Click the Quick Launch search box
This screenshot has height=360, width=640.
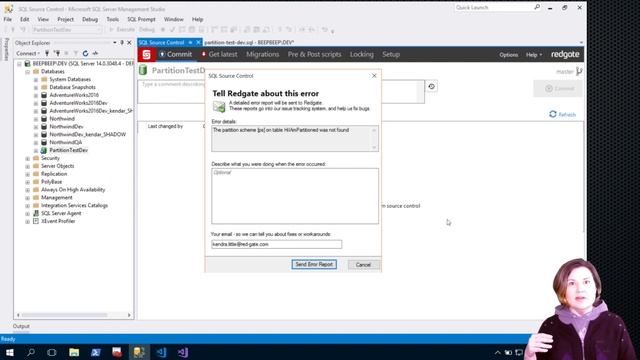click(494, 7)
